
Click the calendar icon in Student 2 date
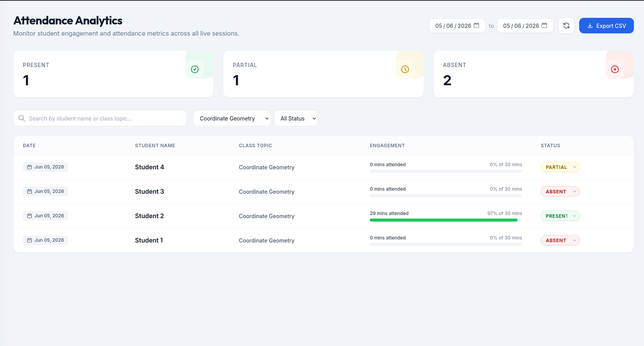tap(29, 216)
